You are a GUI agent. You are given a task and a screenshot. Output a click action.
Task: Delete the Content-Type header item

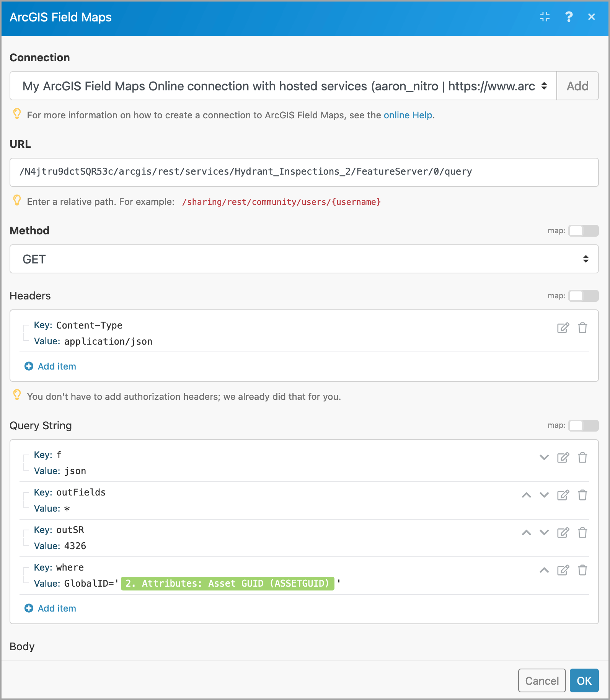coord(582,328)
